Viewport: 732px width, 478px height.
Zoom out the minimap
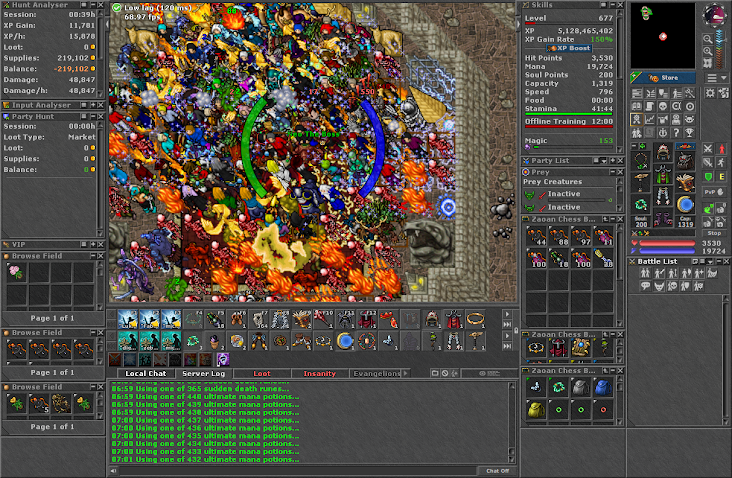(708, 39)
